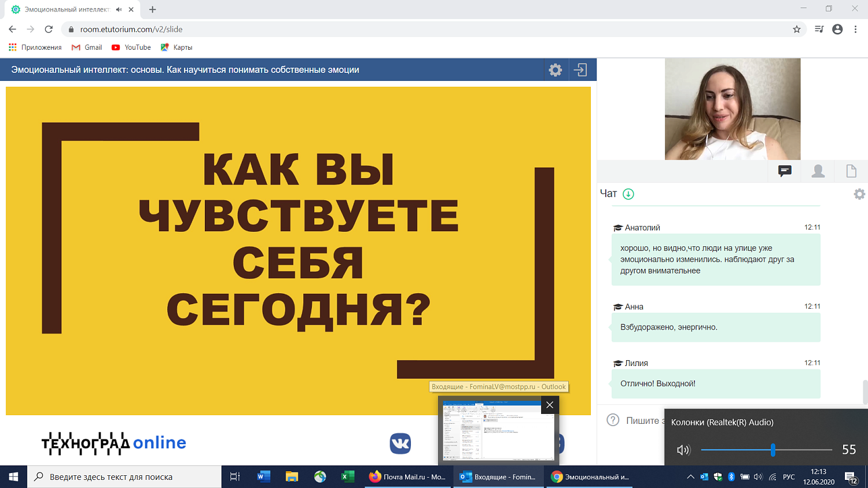This screenshot has width=868, height=488.
Task: Close the Эмоциональный интеллект tab
Action: click(x=131, y=9)
